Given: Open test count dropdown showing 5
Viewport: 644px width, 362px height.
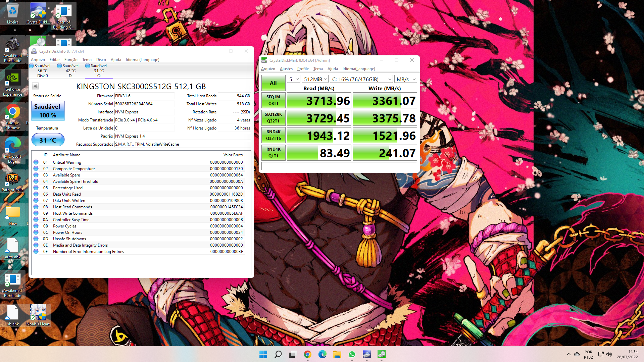Looking at the screenshot, I should coord(294,79).
